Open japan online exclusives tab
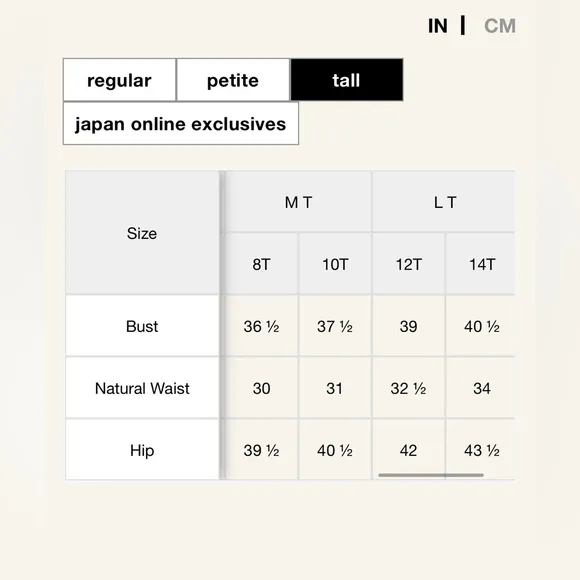 [181, 124]
